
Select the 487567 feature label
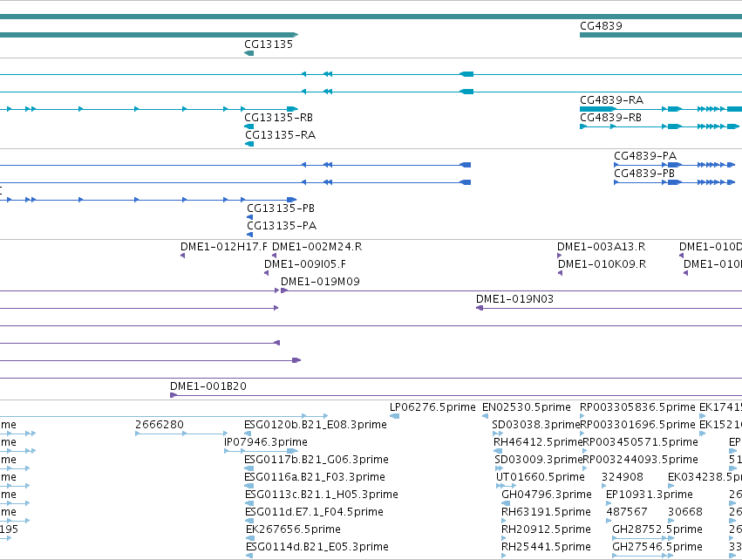tap(627, 512)
